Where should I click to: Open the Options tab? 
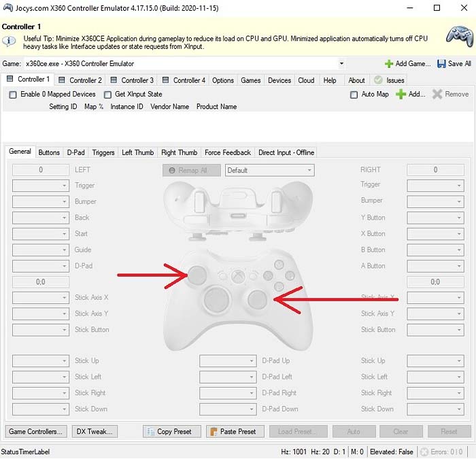[x=223, y=80]
